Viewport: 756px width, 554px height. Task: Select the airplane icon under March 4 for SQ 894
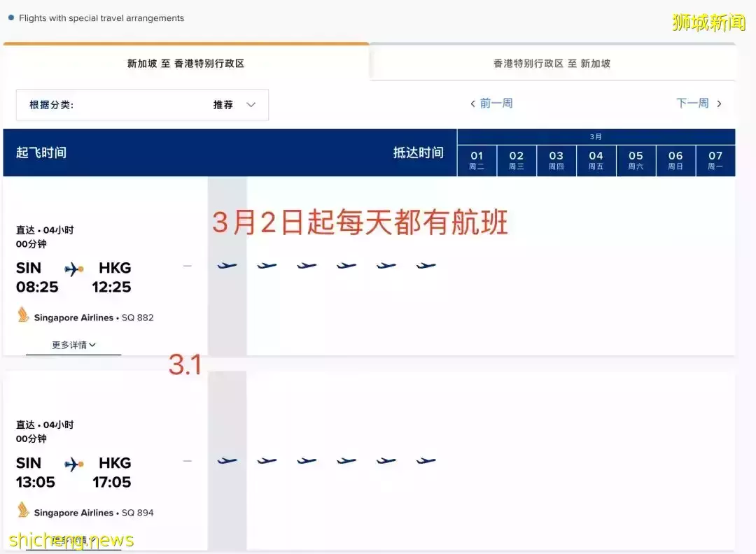click(306, 461)
